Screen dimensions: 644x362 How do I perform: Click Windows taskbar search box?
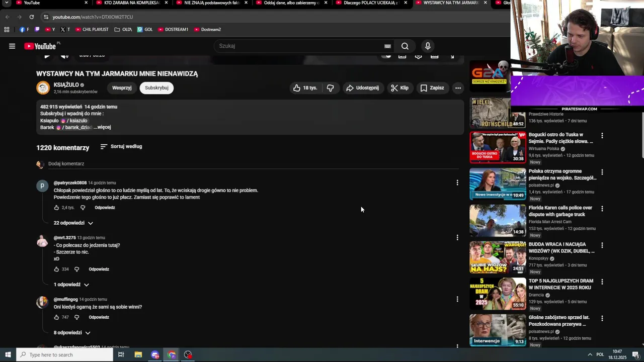pyautogui.click(x=64, y=355)
